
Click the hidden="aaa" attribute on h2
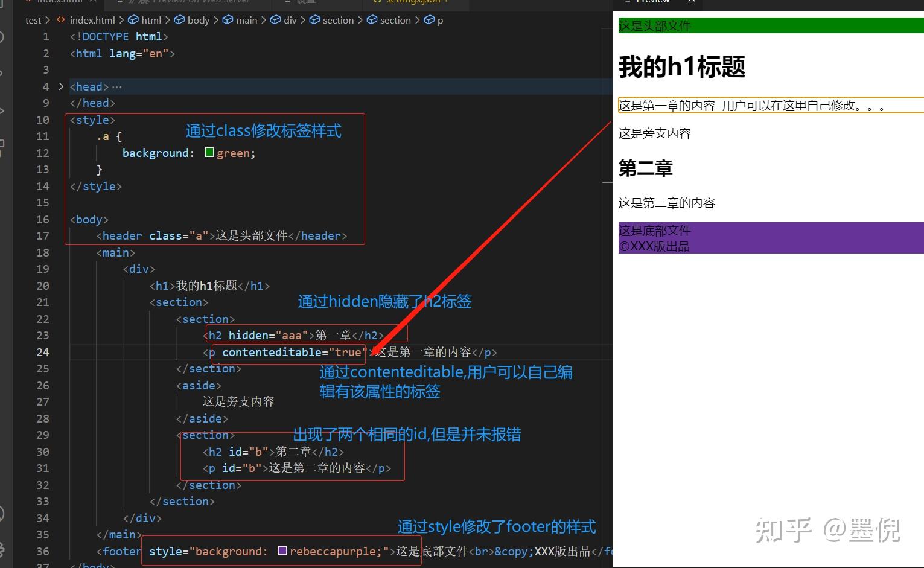(x=268, y=335)
